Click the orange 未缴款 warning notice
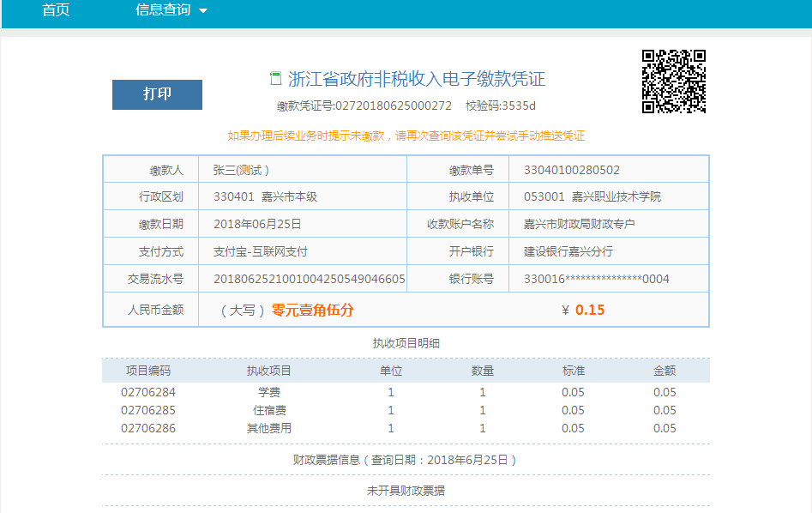 (x=406, y=136)
